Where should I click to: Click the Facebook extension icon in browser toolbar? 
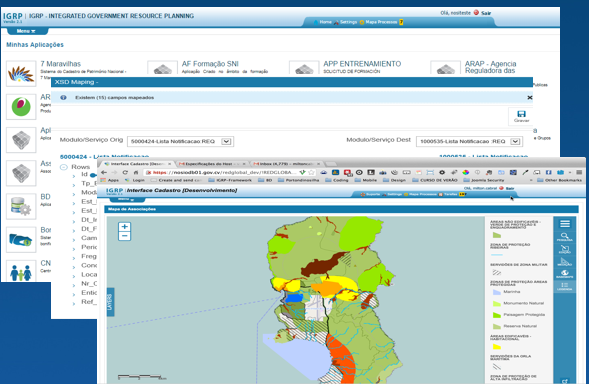(x=548, y=172)
